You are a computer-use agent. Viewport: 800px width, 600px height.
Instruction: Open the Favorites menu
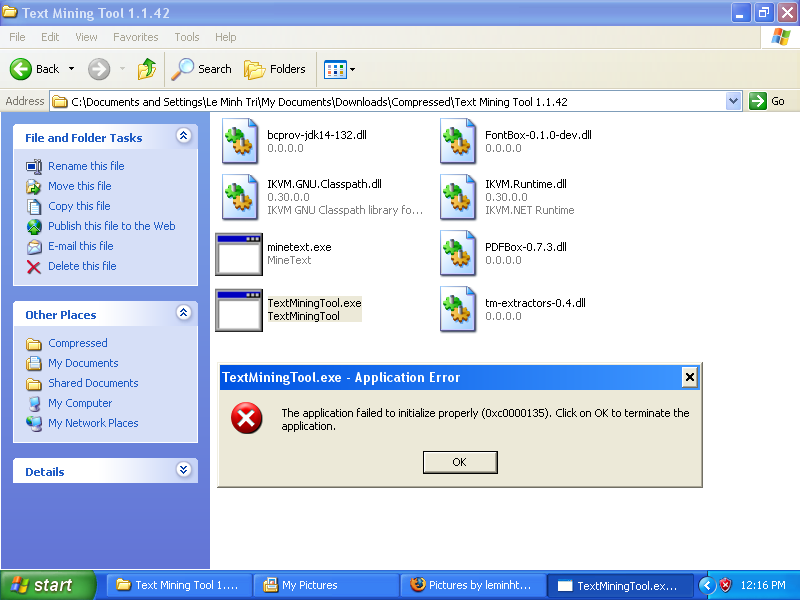click(x=136, y=37)
